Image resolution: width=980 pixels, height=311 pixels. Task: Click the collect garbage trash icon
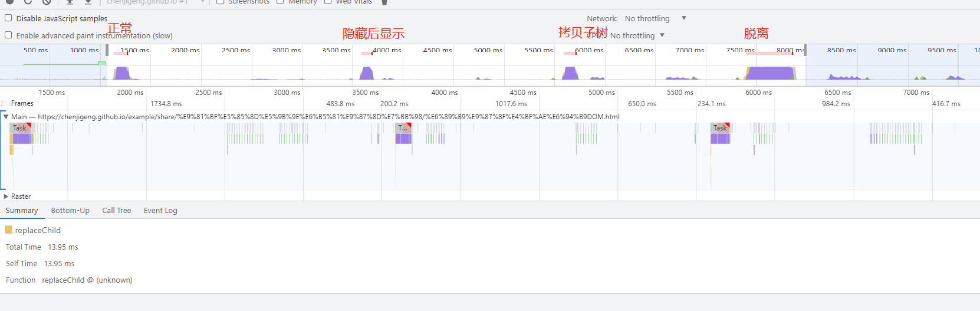pos(384,2)
